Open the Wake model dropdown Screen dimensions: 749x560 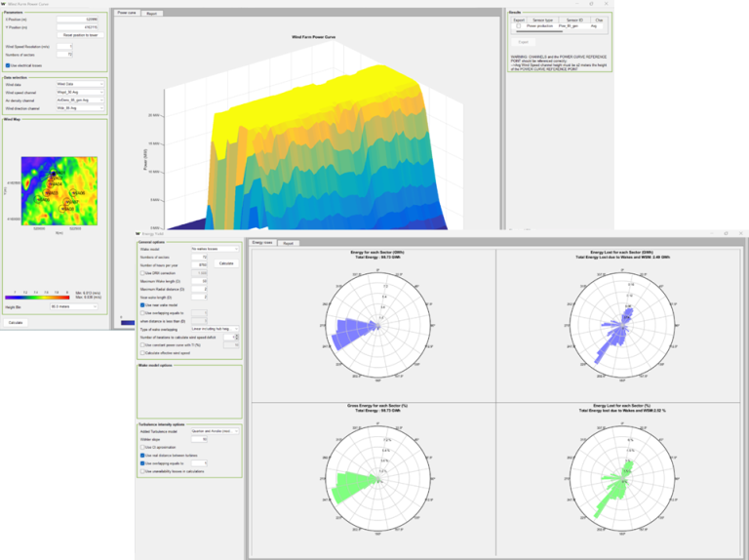coord(215,250)
